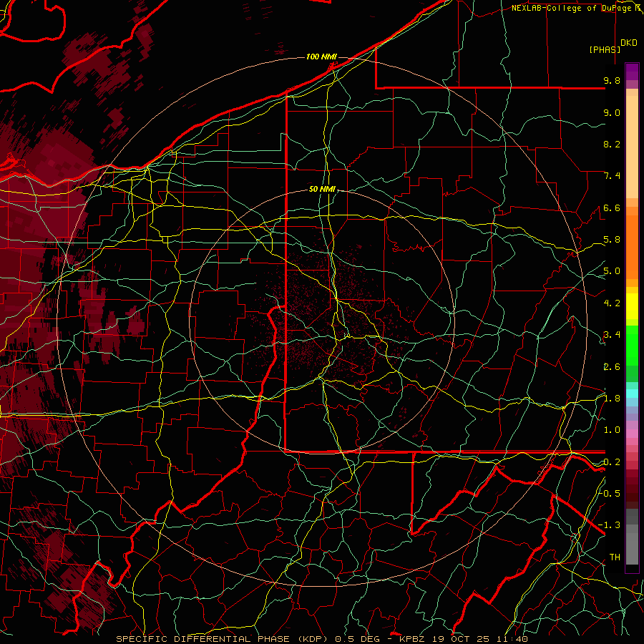The image size is (644, 644).
Task: Click the bright green segment of the color bar
Action: 632,345
